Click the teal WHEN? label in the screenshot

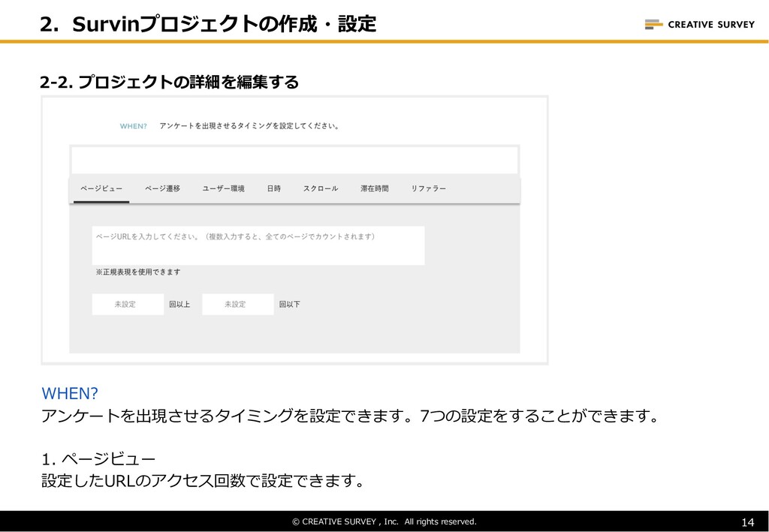tap(134, 126)
